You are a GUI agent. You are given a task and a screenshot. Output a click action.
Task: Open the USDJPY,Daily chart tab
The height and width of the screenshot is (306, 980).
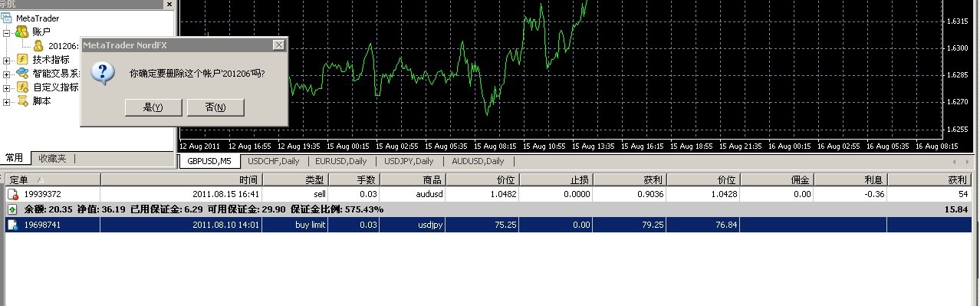[409, 161]
